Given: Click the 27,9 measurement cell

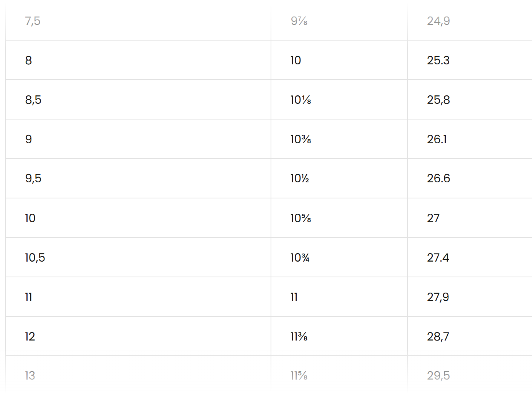Looking at the screenshot, I should (x=438, y=297).
